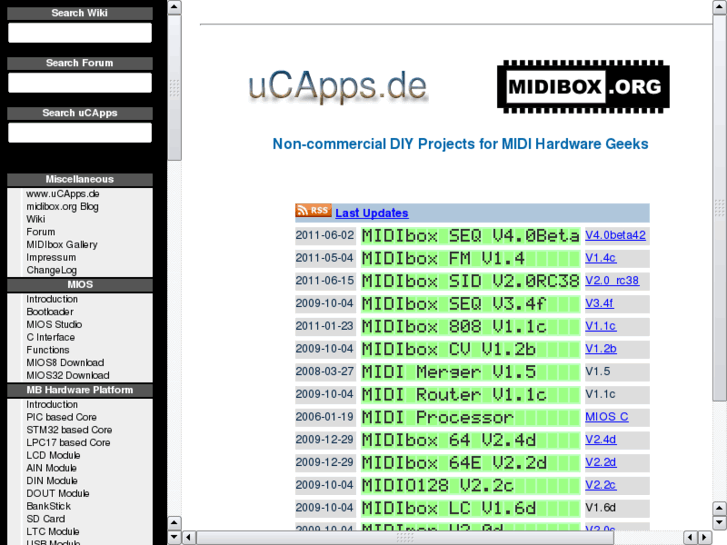Open the Bootloader page
Screen dimensions: 727x545
[x=50, y=312]
